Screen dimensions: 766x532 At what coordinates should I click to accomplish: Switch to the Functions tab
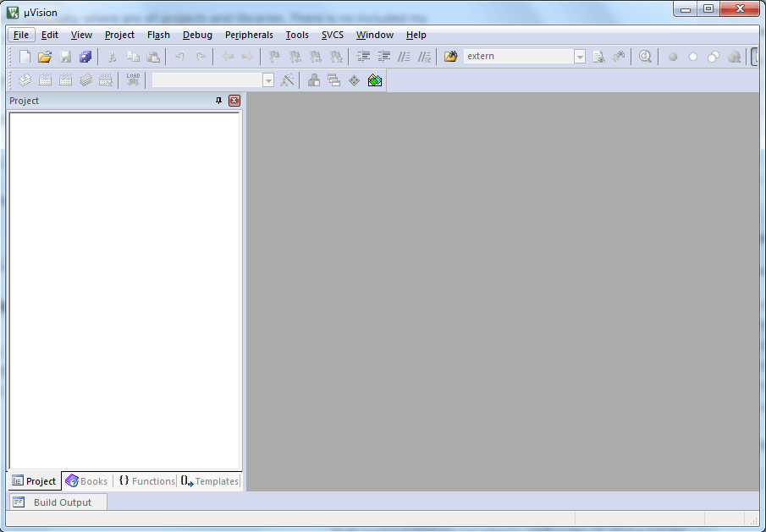pos(146,480)
